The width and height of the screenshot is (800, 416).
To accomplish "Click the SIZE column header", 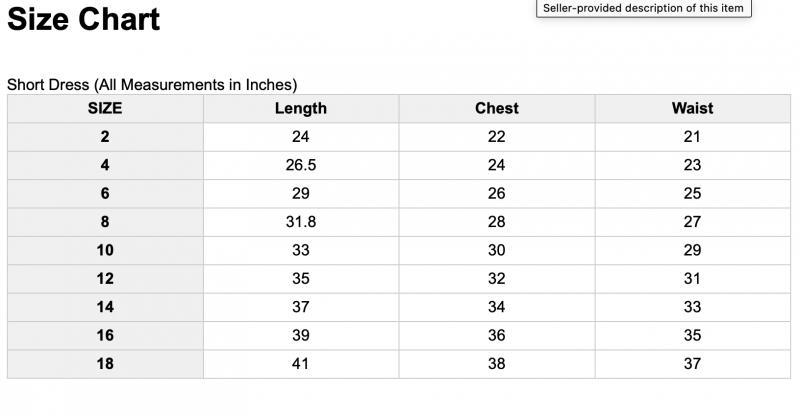I will (x=105, y=108).
